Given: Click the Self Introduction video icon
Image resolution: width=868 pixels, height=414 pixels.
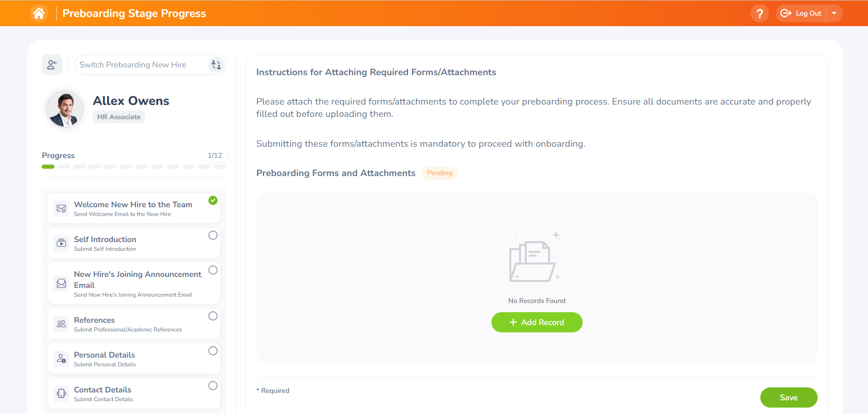Looking at the screenshot, I should pyautogui.click(x=61, y=243).
